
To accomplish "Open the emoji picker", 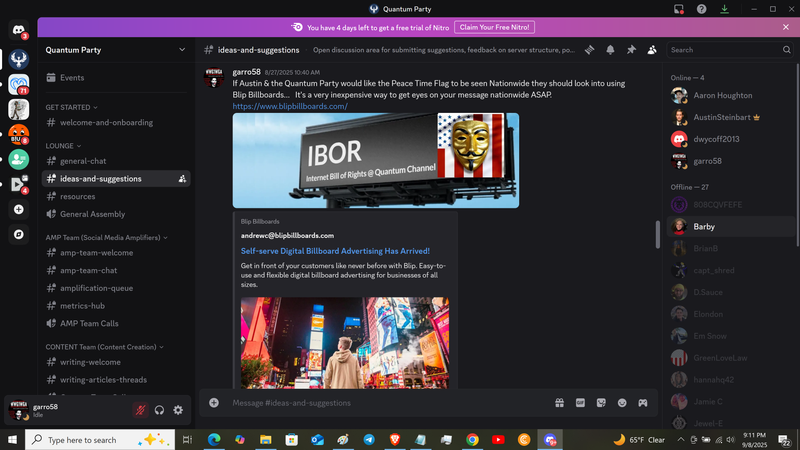I will pyautogui.click(x=622, y=403).
